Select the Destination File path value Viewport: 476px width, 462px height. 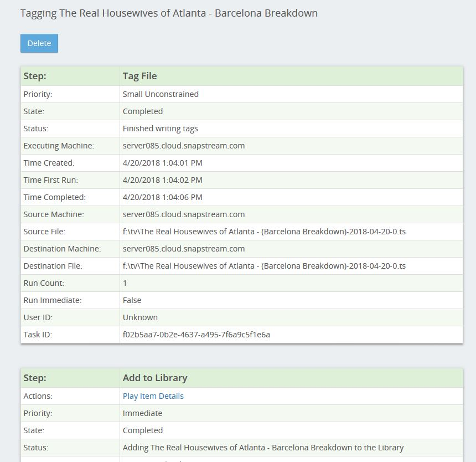click(264, 266)
